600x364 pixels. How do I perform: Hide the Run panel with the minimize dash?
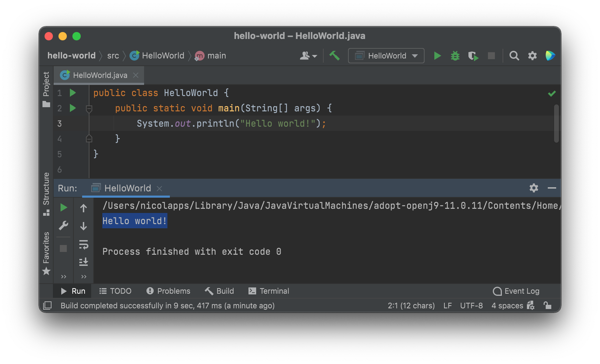(552, 188)
